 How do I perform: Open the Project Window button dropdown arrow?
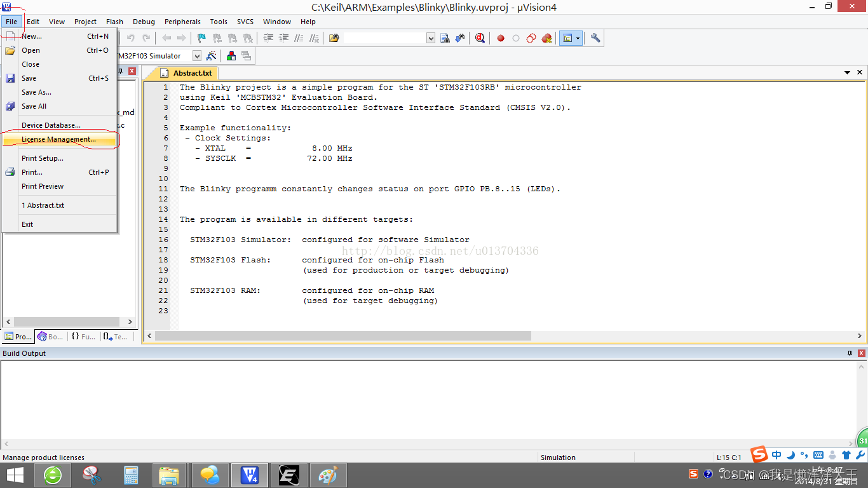578,38
